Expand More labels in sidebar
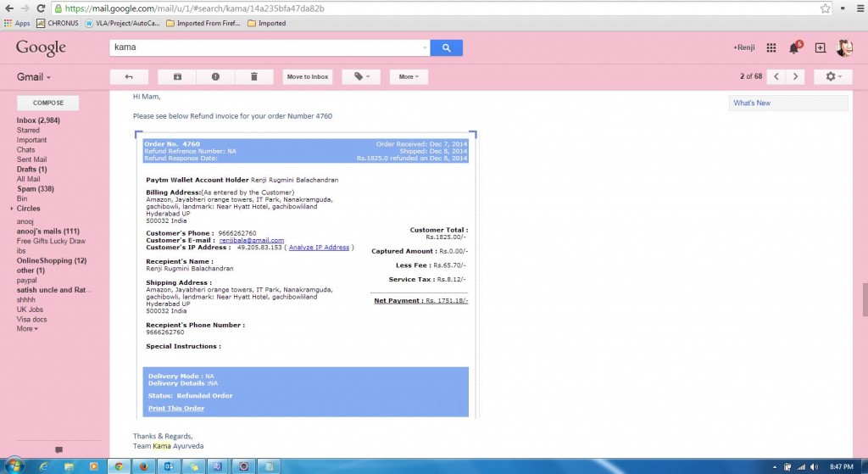 tap(27, 329)
